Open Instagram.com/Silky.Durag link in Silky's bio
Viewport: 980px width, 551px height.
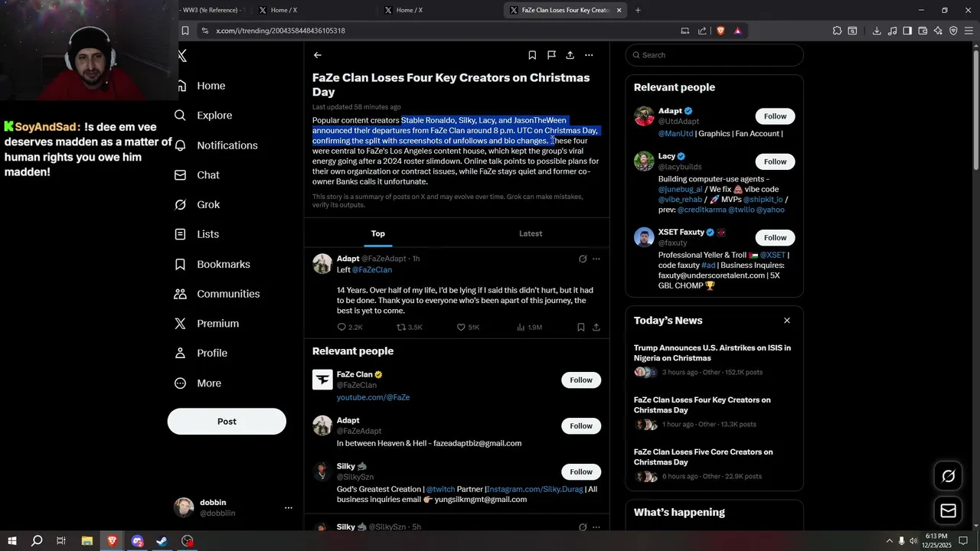(534, 490)
